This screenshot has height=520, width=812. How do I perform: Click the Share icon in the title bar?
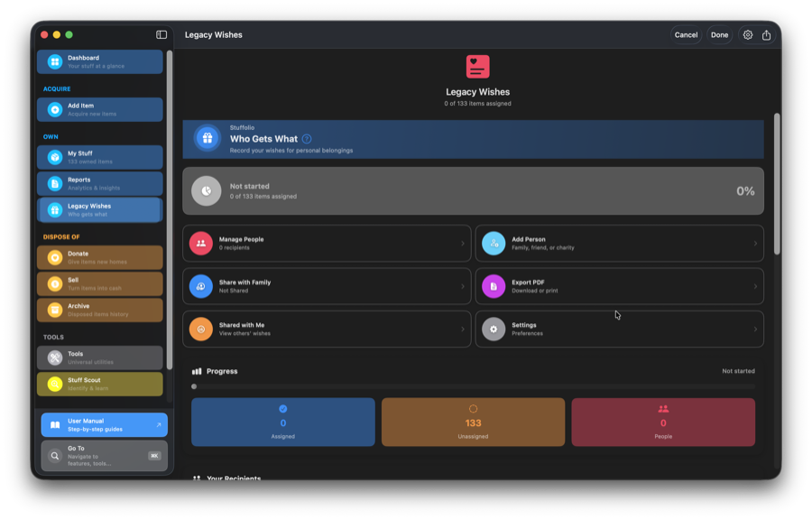tap(766, 34)
